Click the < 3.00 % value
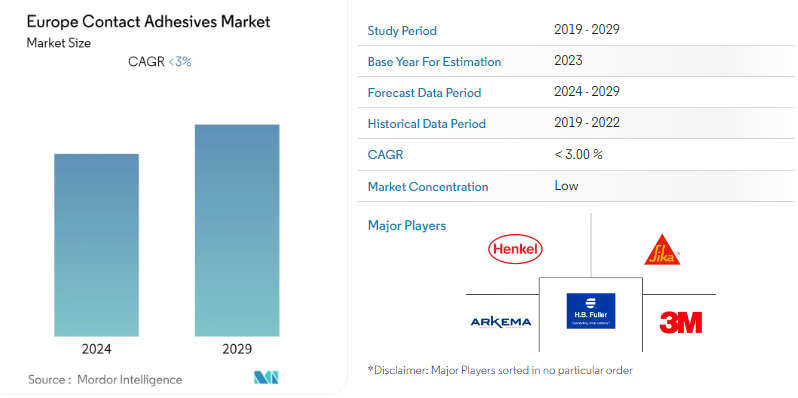The width and height of the screenshot is (798, 398). (x=578, y=154)
